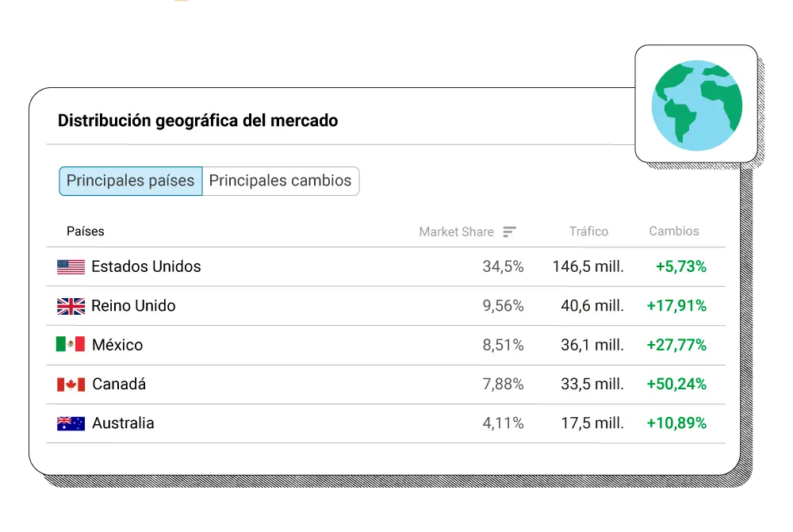Screen dimensions: 793x532
Task: Click the globe icon in the corner
Action: (x=697, y=104)
